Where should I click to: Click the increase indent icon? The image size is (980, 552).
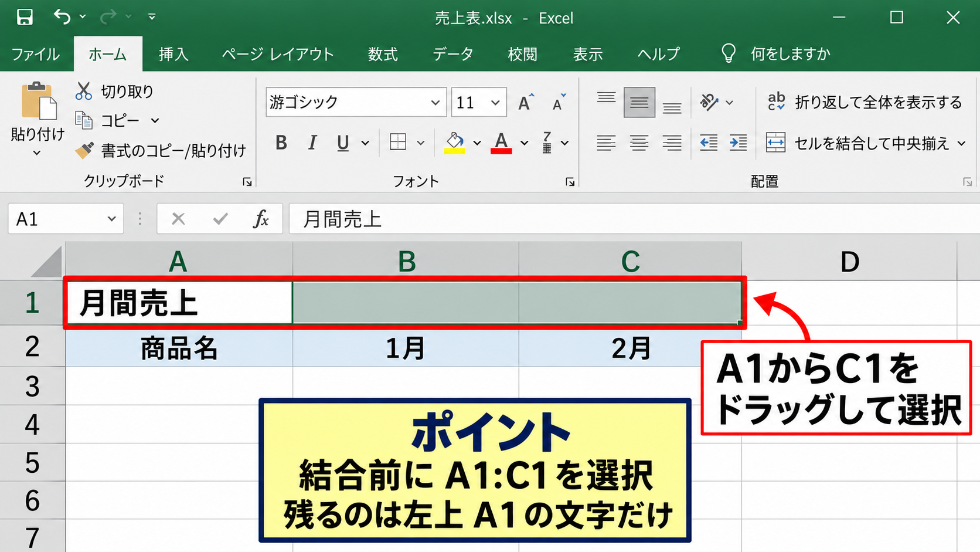[x=739, y=143]
